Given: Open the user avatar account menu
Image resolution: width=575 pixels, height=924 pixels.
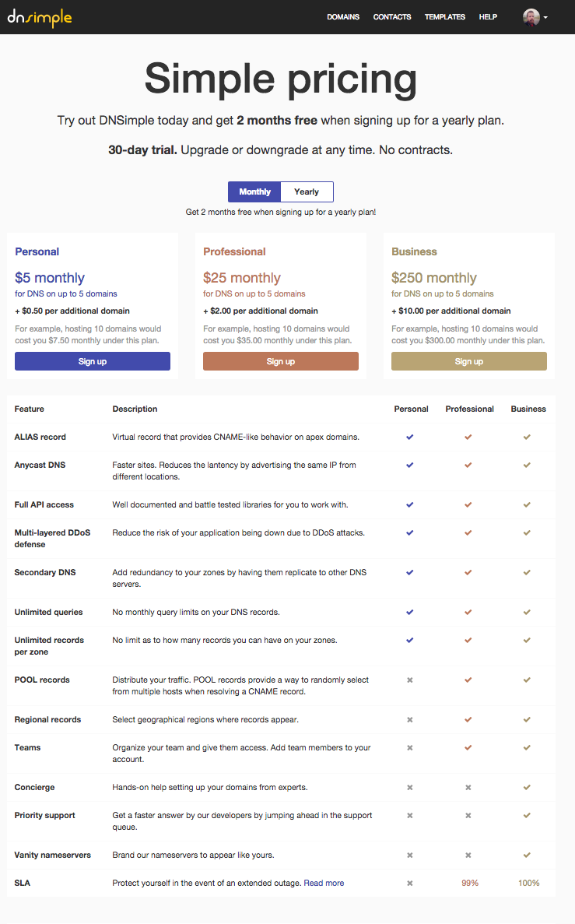Looking at the screenshot, I should click(x=531, y=17).
